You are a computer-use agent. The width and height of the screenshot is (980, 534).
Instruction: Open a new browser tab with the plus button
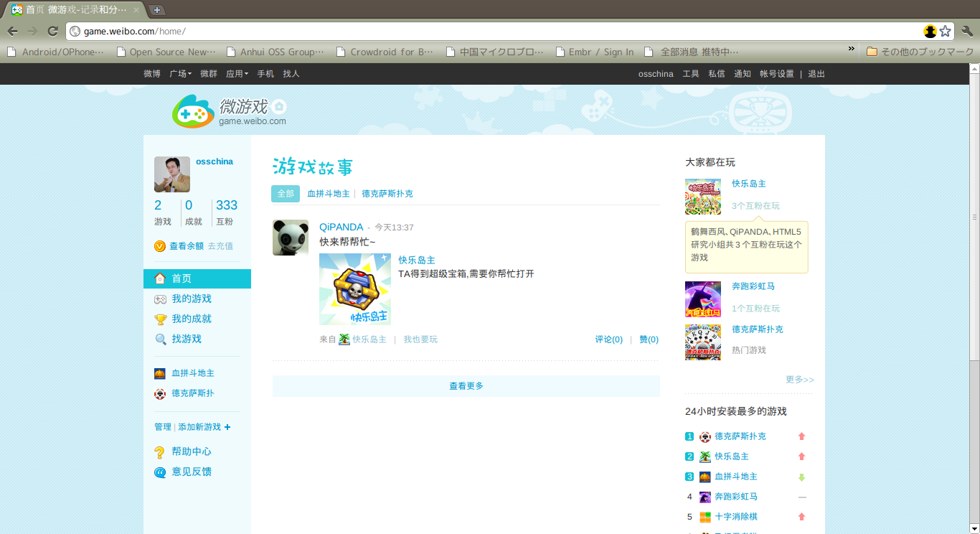156,10
